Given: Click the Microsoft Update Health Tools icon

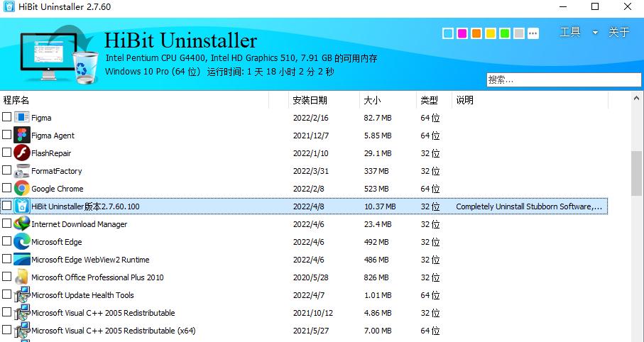Looking at the screenshot, I should pos(22,294).
